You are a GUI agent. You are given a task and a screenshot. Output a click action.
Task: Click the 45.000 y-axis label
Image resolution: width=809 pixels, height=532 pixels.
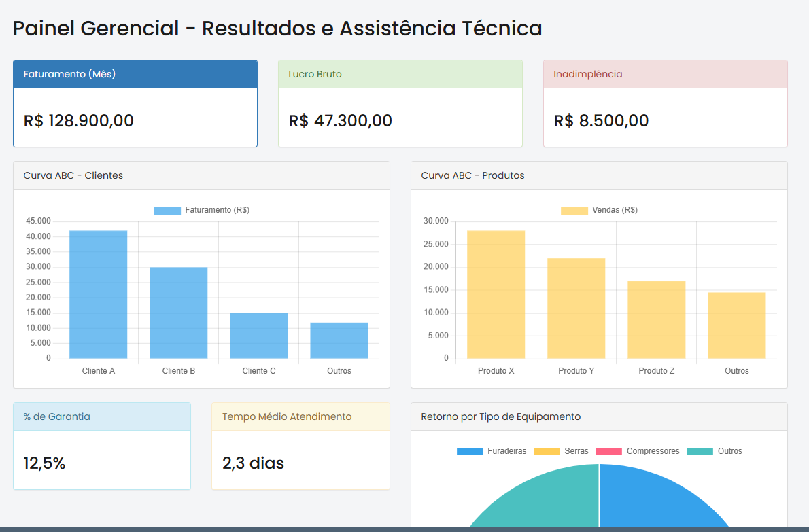[39, 221]
